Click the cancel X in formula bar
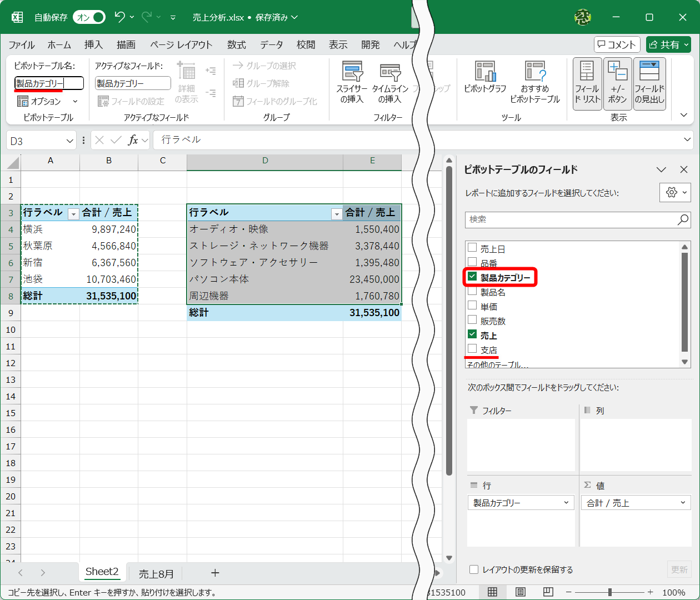The width and height of the screenshot is (700, 600). tap(99, 140)
